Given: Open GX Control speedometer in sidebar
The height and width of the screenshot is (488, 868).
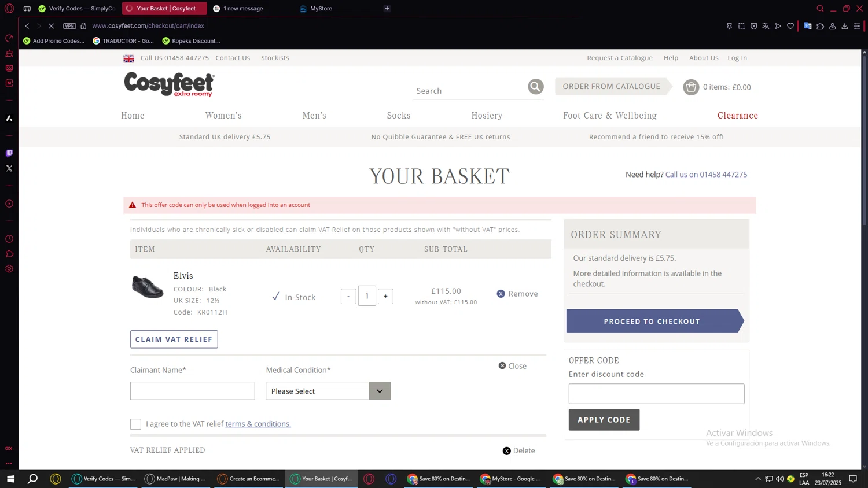Looking at the screenshot, I should click(x=9, y=38).
